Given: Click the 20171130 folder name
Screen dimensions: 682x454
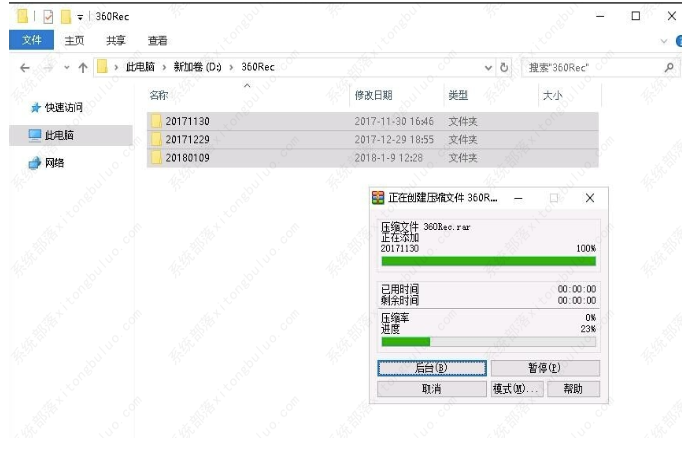Looking at the screenshot, I should point(187,121).
